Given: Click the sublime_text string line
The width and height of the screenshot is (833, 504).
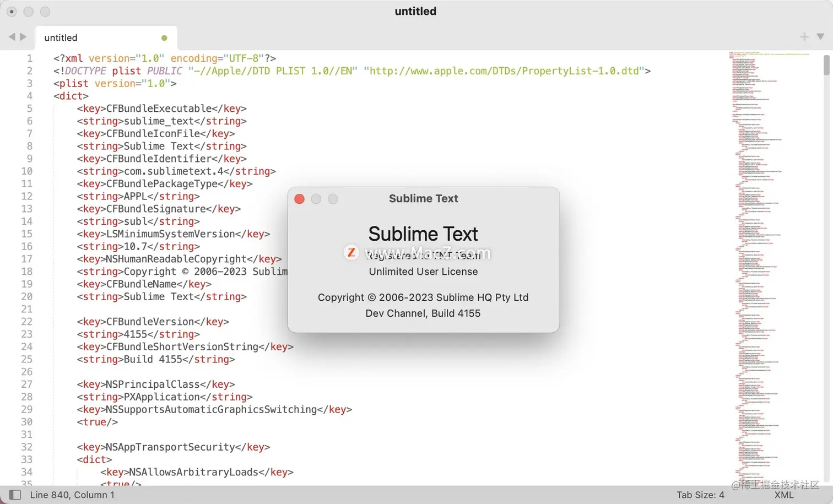Looking at the screenshot, I should pyautogui.click(x=162, y=121).
